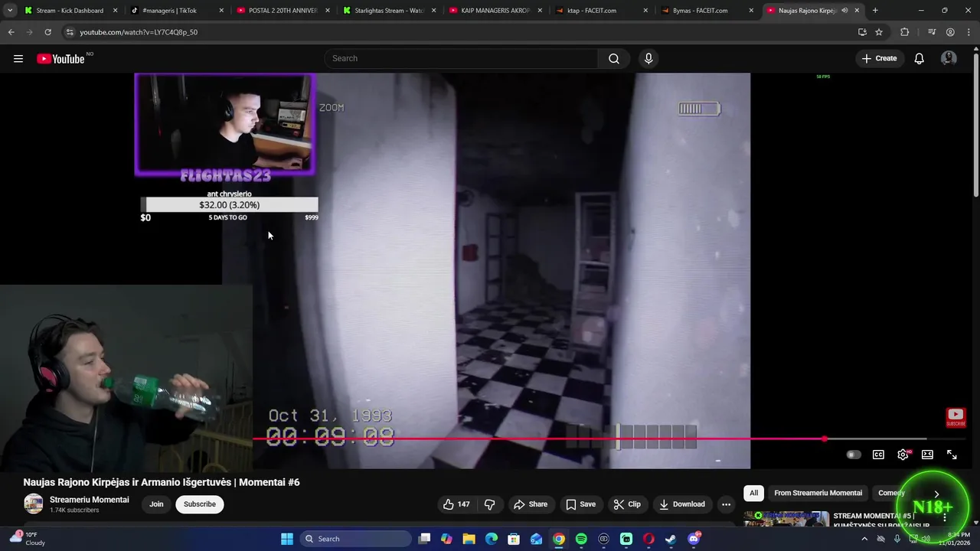Open Windows Start menu
The height and width of the screenshot is (551, 980).
[287, 539]
